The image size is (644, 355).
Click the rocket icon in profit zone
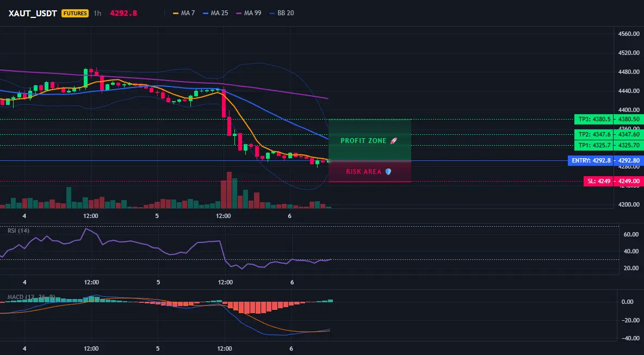393,141
